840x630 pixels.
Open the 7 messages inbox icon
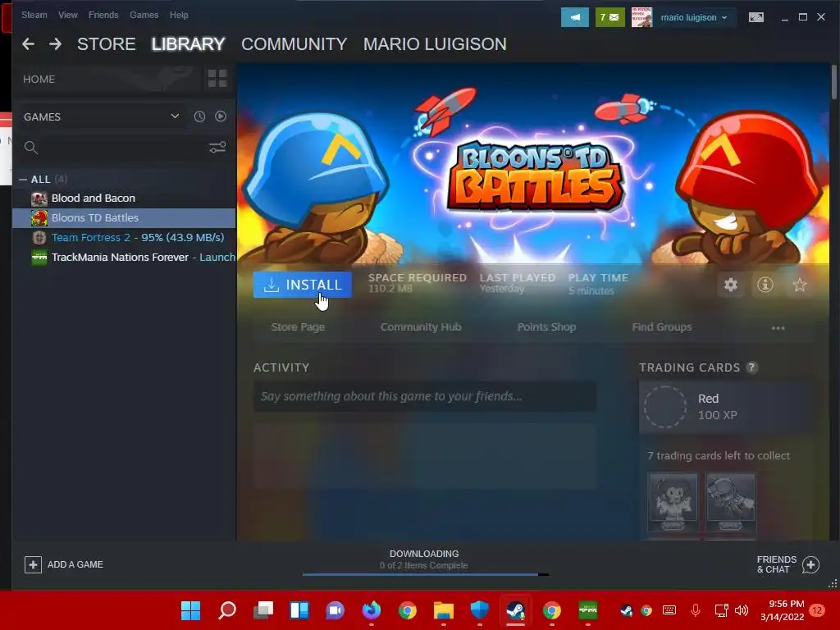(x=609, y=17)
